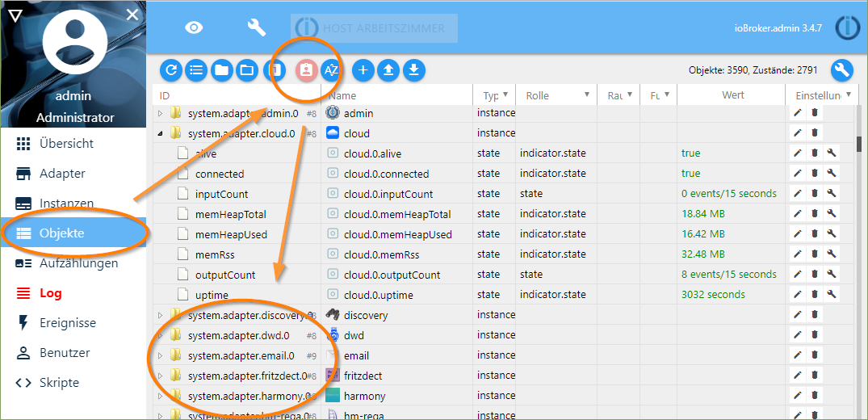Screen dimensions: 868x420
Task: Collapse all folders with filled folder icon
Action: click(221, 69)
